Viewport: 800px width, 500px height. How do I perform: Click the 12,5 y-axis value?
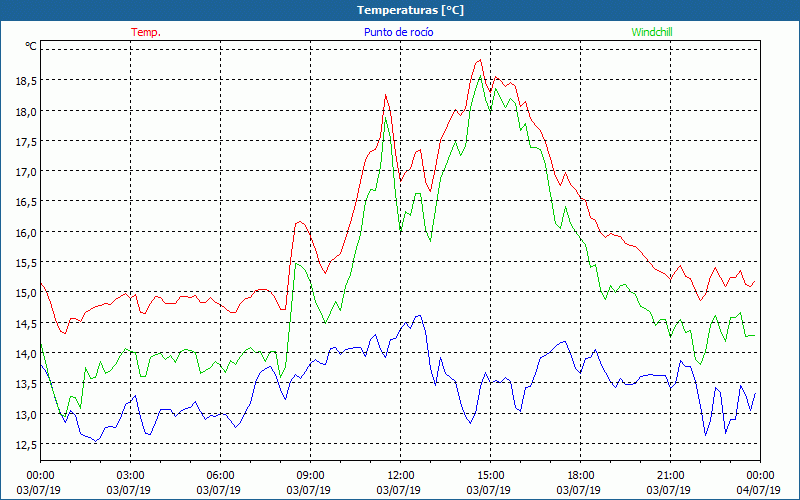[24, 444]
